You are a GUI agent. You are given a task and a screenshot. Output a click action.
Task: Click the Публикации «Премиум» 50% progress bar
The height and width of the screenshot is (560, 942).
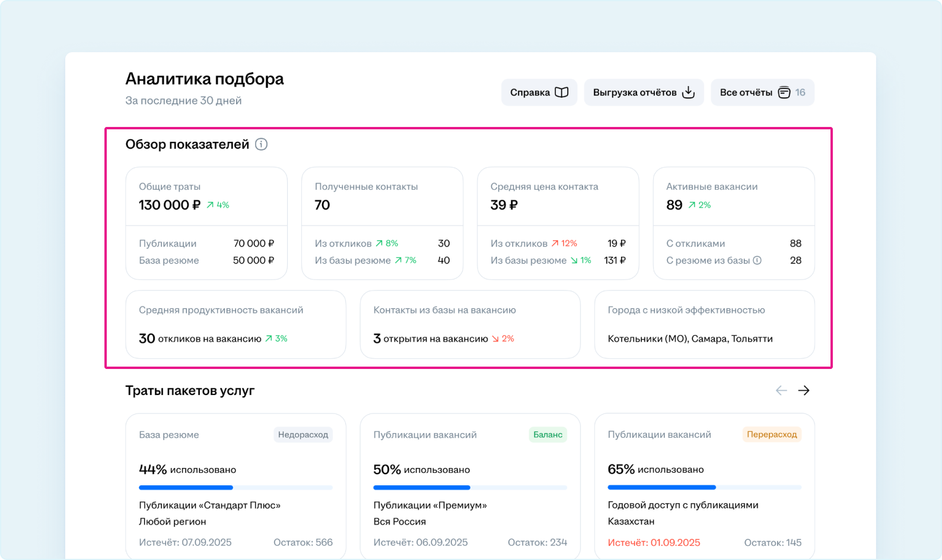pos(470,488)
